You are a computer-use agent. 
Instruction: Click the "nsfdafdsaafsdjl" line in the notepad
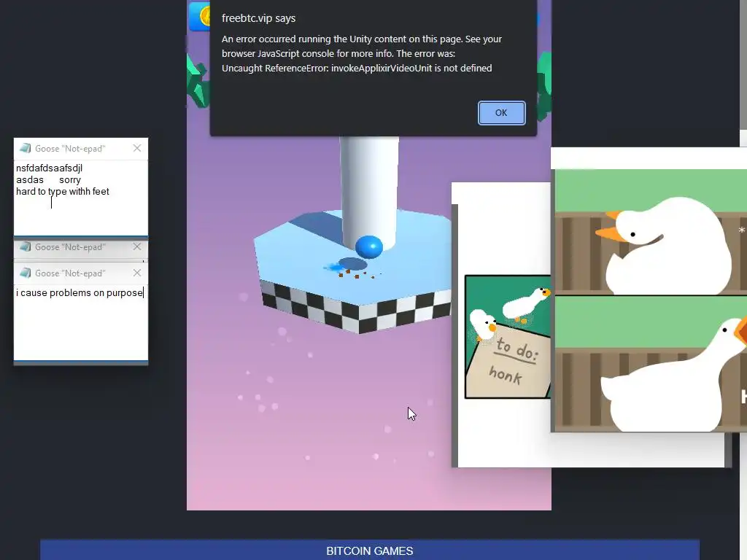pos(49,168)
